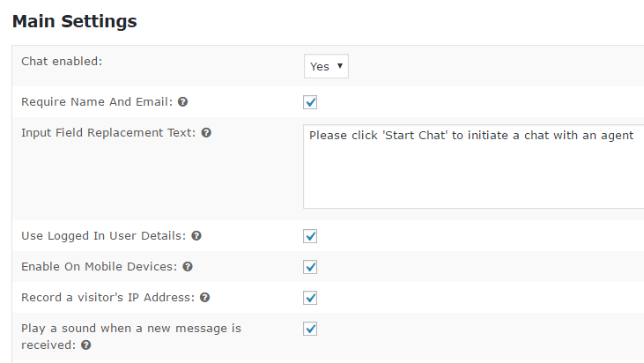Click the 'Enable On Mobile Devices:' label text
644x363 pixels.
point(99,266)
